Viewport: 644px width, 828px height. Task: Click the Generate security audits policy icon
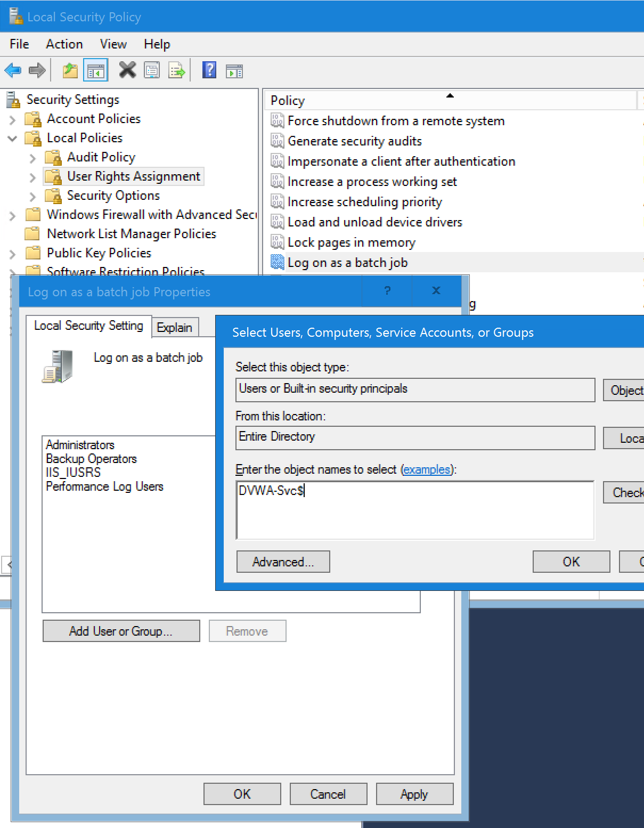pos(278,141)
